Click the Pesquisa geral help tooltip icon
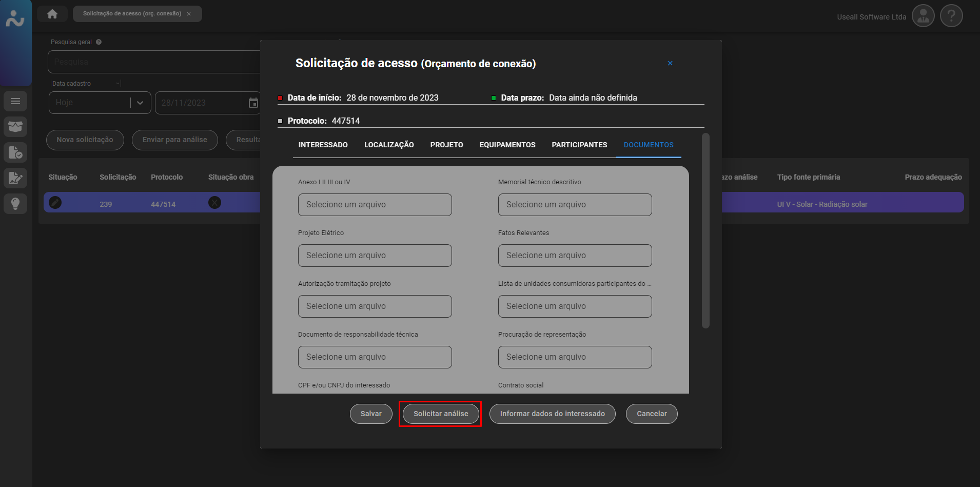Viewport: 980px width, 487px height. pos(99,42)
